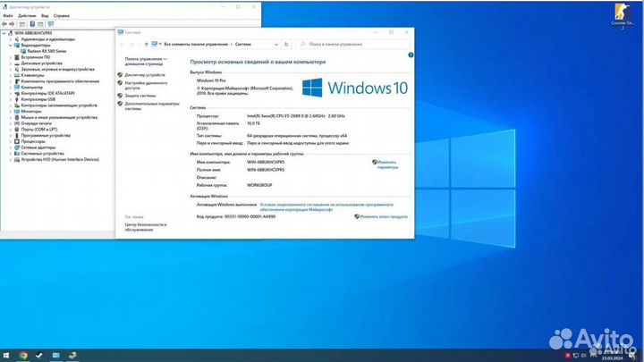Open the Microsoft license terms link
The image size is (644, 362).
click(x=326, y=207)
